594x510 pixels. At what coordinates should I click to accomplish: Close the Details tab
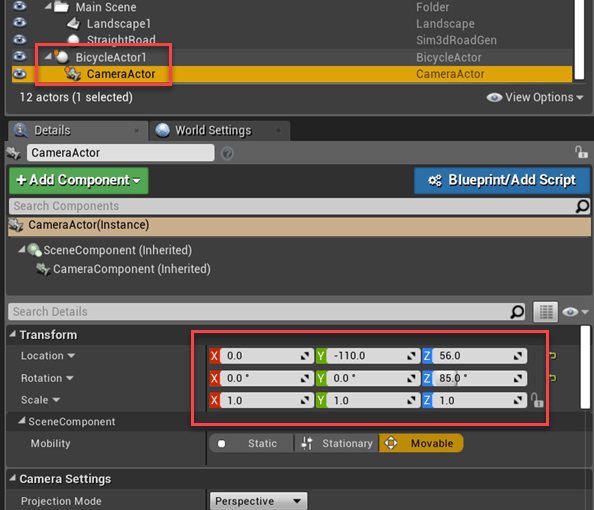coord(136,130)
